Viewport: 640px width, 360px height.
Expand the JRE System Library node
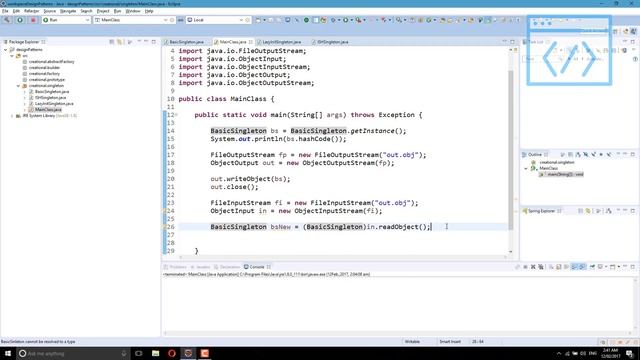(x=12, y=116)
